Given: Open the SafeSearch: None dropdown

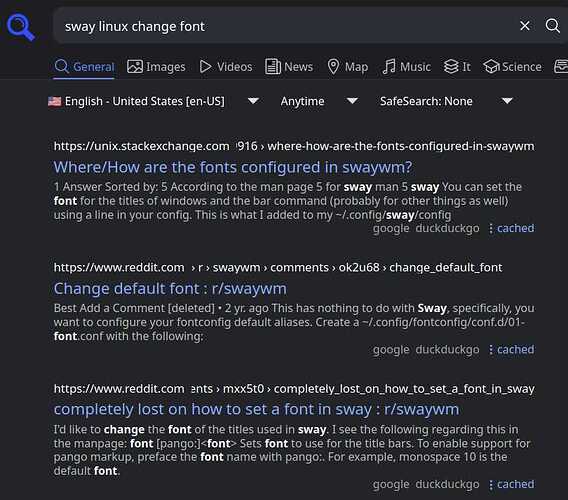Looking at the screenshot, I should coord(446,101).
